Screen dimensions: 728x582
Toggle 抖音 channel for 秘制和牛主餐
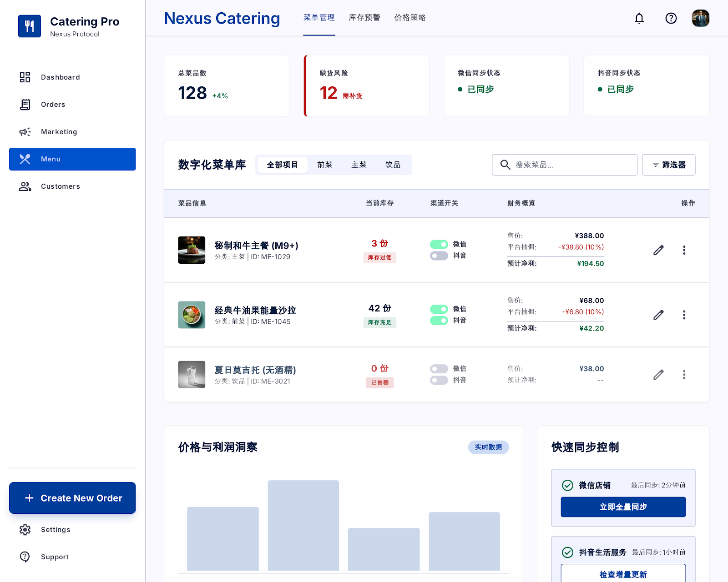point(439,256)
